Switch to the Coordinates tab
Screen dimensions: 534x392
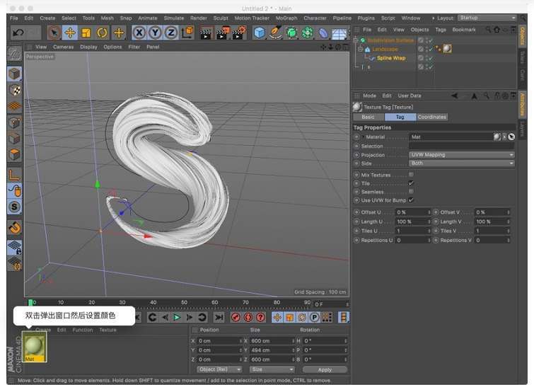(x=431, y=117)
